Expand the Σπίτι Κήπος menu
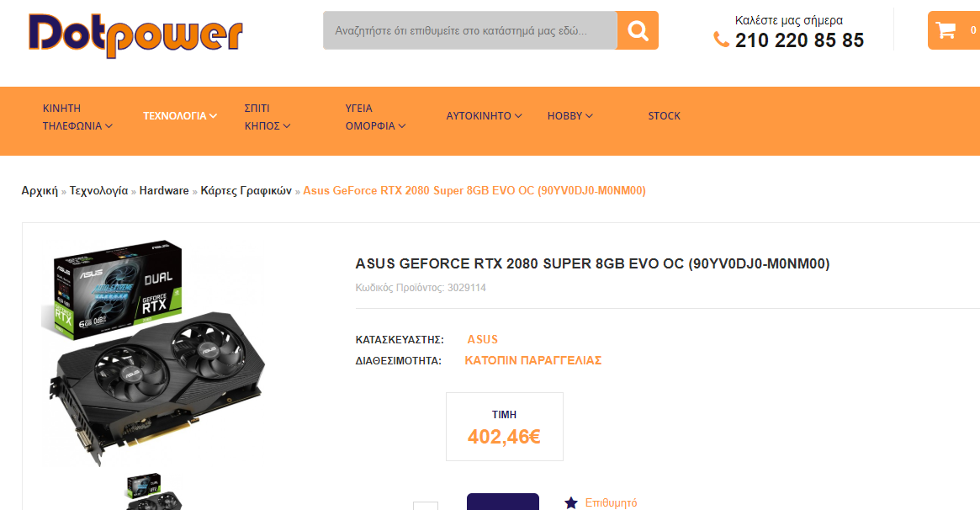The width and height of the screenshot is (980, 510). (x=268, y=117)
